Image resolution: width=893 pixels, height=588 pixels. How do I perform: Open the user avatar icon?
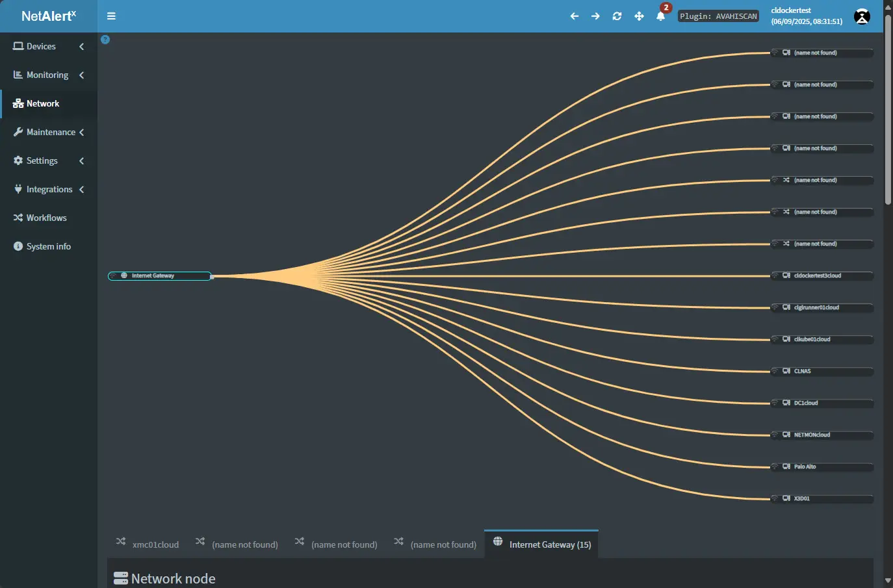[x=862, y=17]
